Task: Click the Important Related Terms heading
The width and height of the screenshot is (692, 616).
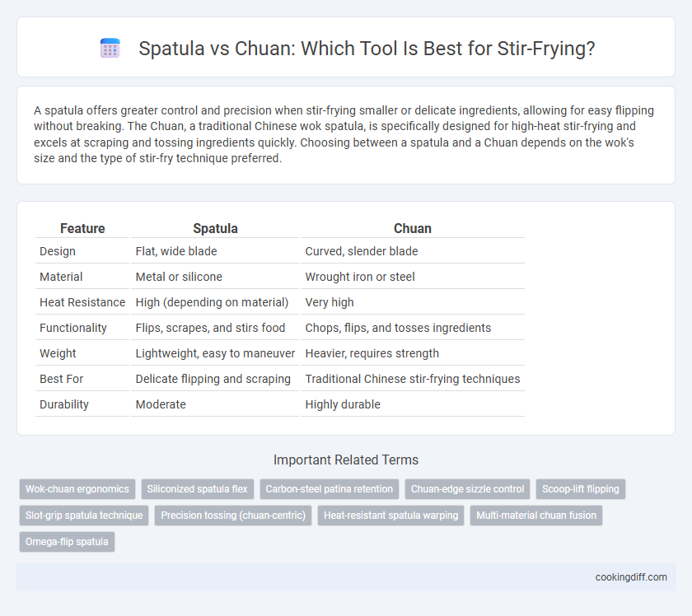Action: click(x=345, y=460)
